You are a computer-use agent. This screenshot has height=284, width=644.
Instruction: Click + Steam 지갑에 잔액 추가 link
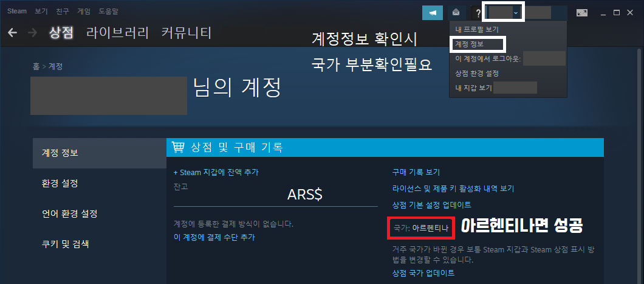(216, 173)
